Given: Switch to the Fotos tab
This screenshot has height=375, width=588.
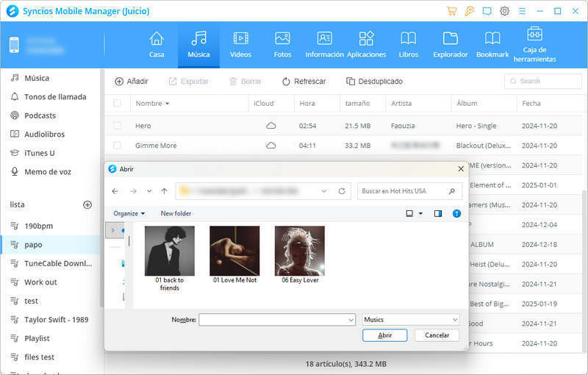Looking at the screenshot, I should point(282,43).
